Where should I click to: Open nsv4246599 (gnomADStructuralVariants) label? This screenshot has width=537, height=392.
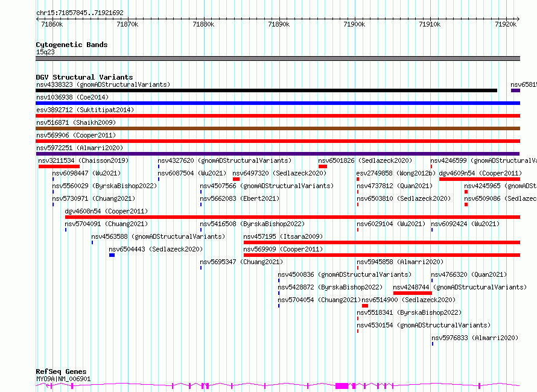click(483, 160)
